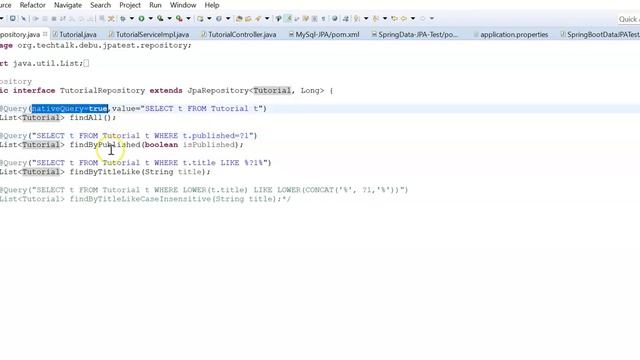Expand the Previous Annotation dropdown arrow
640x360 pixels.
click(x=385, y=18)
